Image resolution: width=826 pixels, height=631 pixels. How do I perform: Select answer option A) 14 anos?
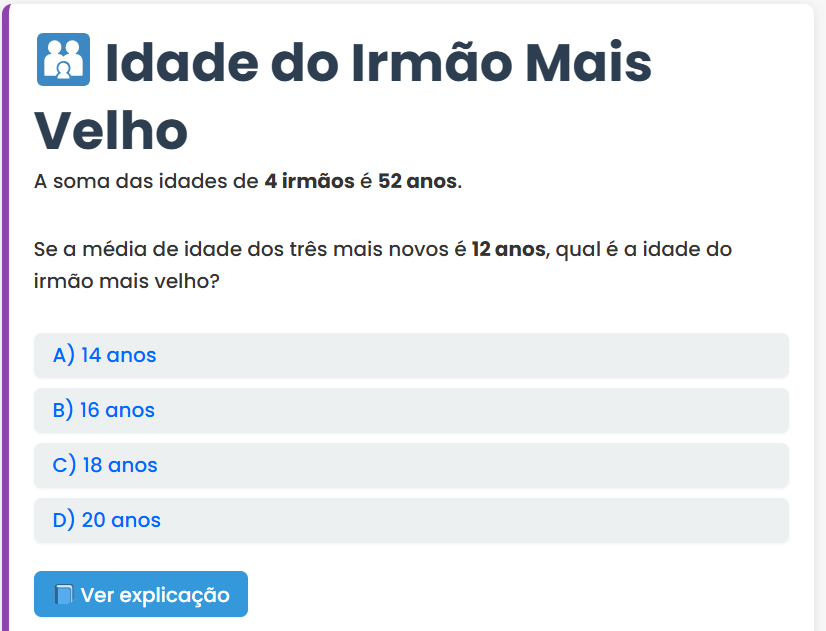411,355
